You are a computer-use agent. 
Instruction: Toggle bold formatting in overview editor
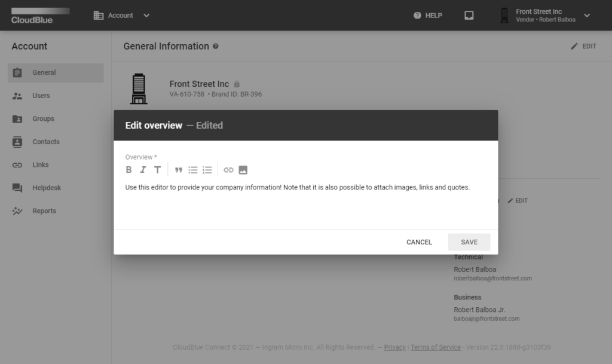tap(128, 170)
